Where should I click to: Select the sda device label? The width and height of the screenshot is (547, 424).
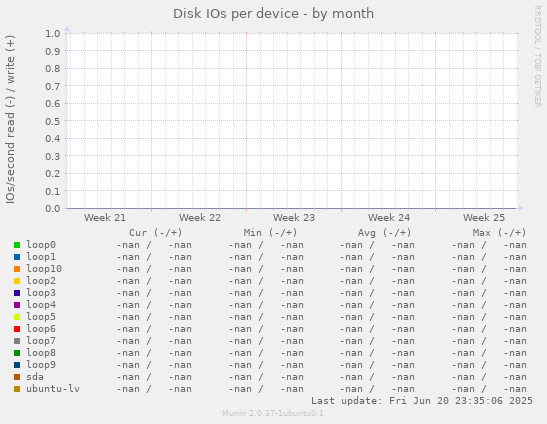(35, 377)
